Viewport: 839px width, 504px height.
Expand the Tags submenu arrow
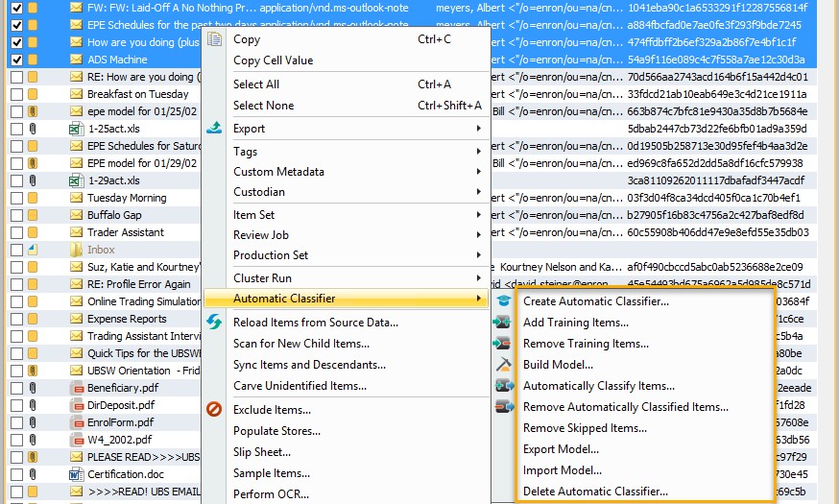click(478, 152)
